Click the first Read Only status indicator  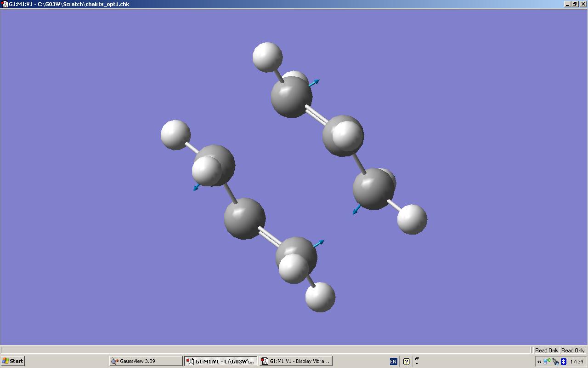(x=547, y=351)
